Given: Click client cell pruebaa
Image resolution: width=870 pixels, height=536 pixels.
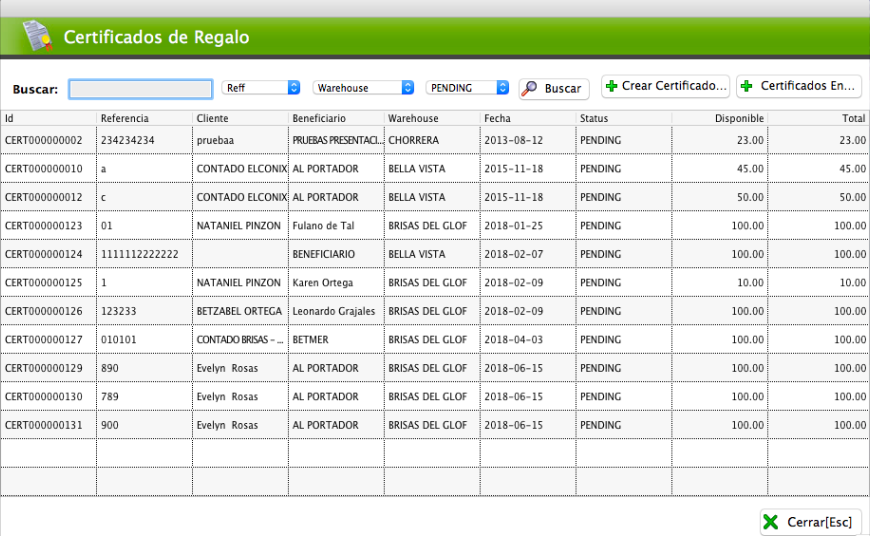Looking at the screenshot, I should click(240, 140).
